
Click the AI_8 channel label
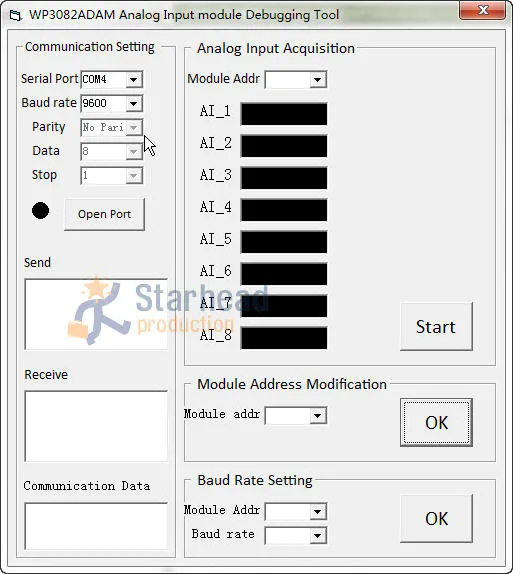point(215,335)
